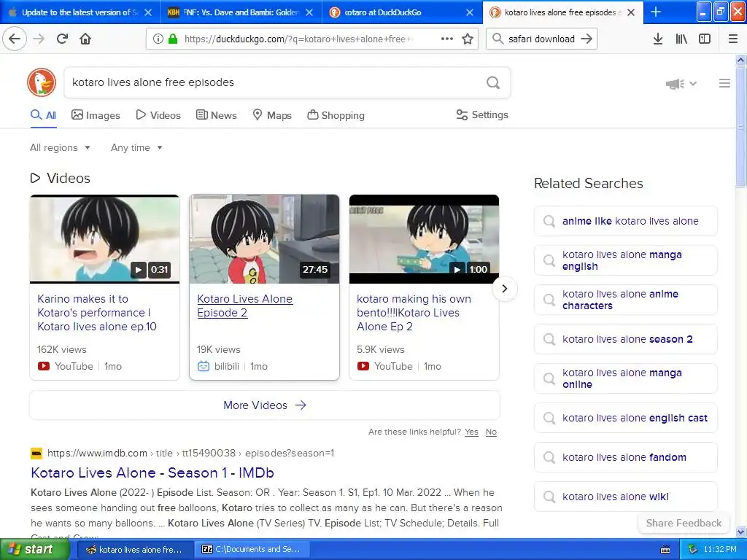Open search Settings

[x=482, y=114]
